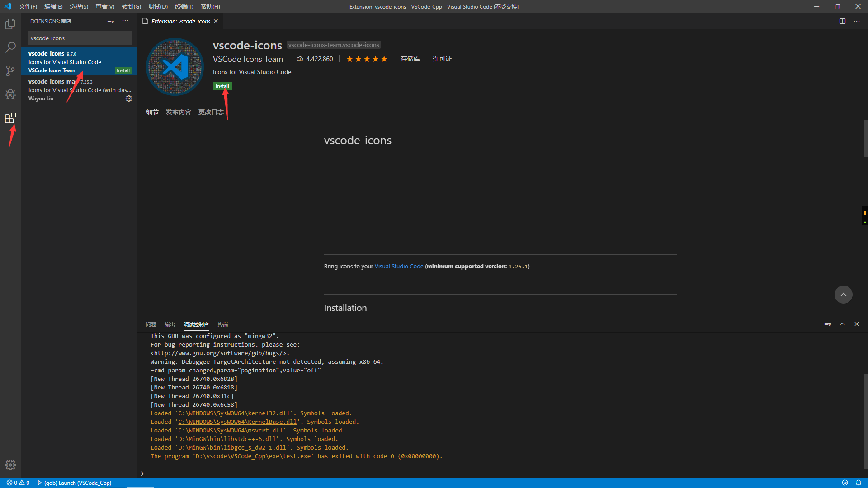868x488 pixels.
Task: Start (gdb) Launch from status bar
Action: click(x=75, y=483)
